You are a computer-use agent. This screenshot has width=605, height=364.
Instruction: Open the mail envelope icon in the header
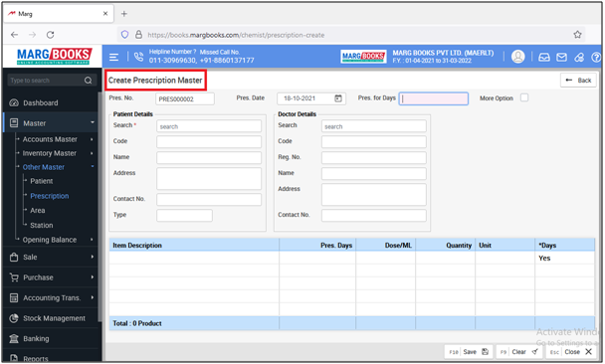click(x=561, y=57)
